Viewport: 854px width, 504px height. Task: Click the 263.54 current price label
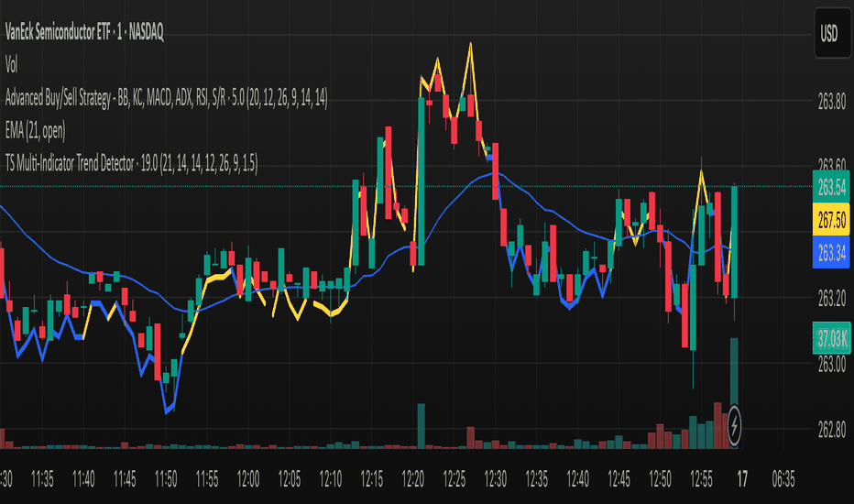pos(831,187)
